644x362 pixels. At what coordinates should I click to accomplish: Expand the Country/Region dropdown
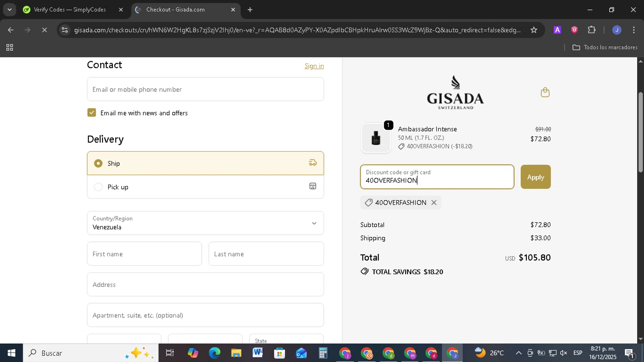click(205, 223)
